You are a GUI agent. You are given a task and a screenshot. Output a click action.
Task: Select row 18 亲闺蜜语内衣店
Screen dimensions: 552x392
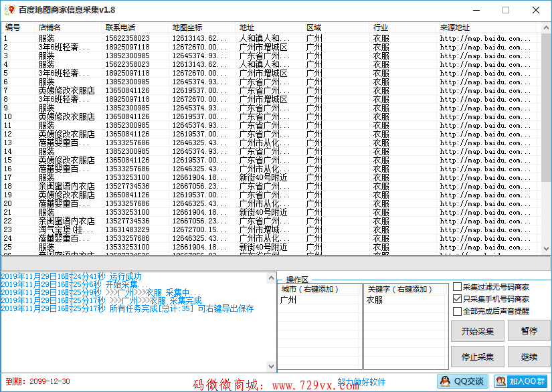pos(66,186)
